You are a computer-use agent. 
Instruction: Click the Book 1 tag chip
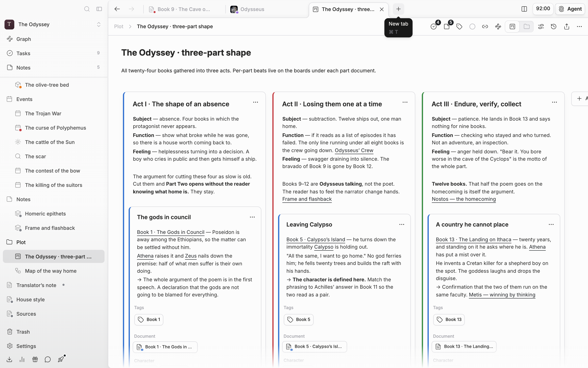tap(149, 320)
